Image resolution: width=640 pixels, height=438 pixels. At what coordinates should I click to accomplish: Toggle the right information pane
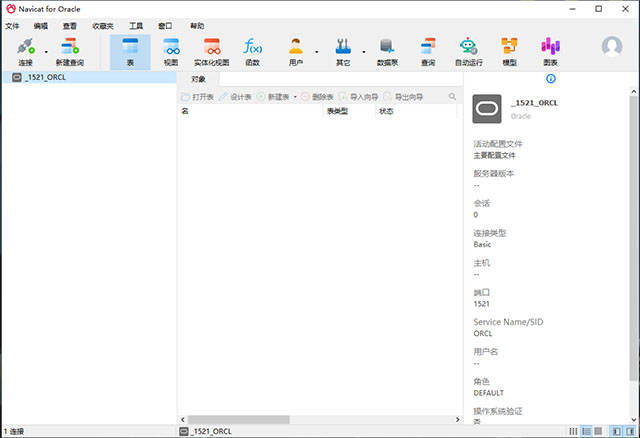[x=630, y=431]
